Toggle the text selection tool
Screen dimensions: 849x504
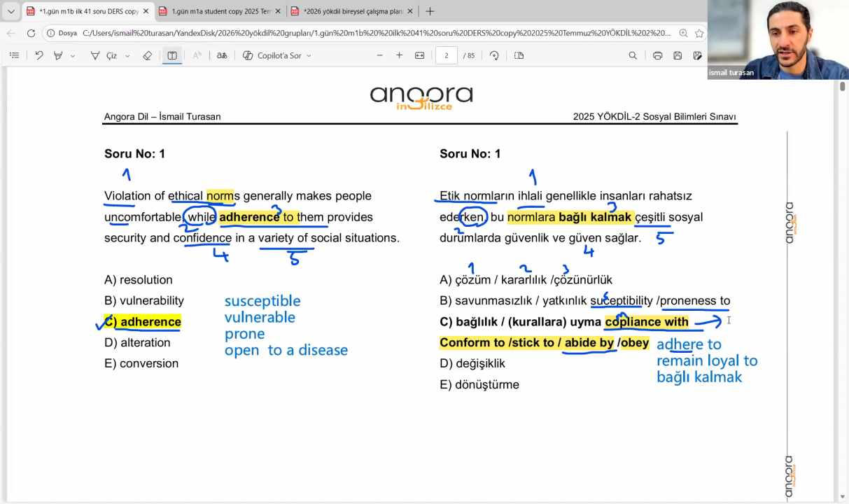(172, 55)
